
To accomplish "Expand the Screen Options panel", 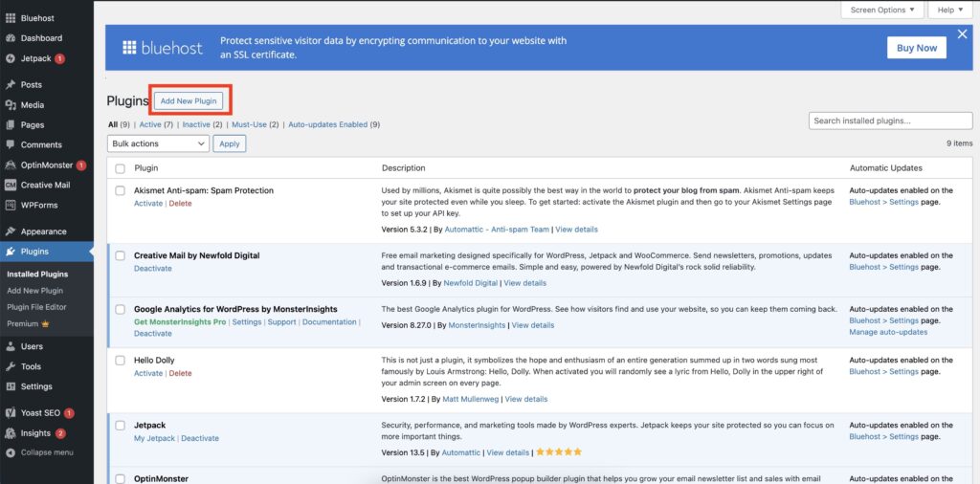I will click(x=882, y=10).
